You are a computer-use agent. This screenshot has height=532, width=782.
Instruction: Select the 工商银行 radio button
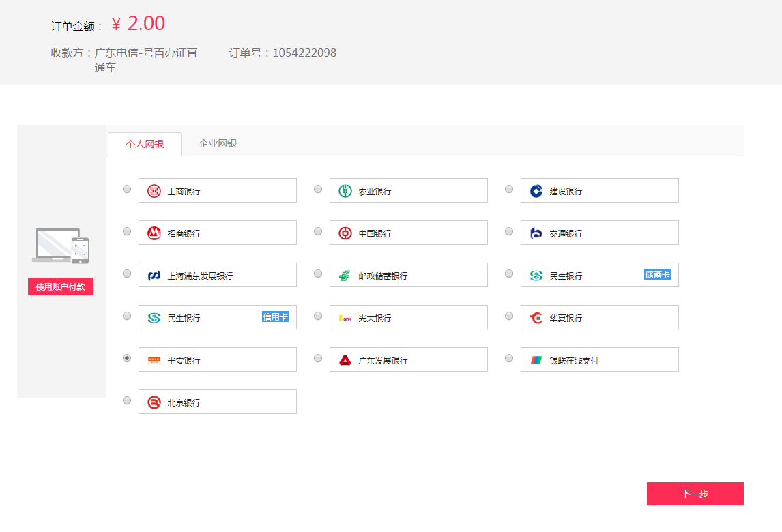127,189
